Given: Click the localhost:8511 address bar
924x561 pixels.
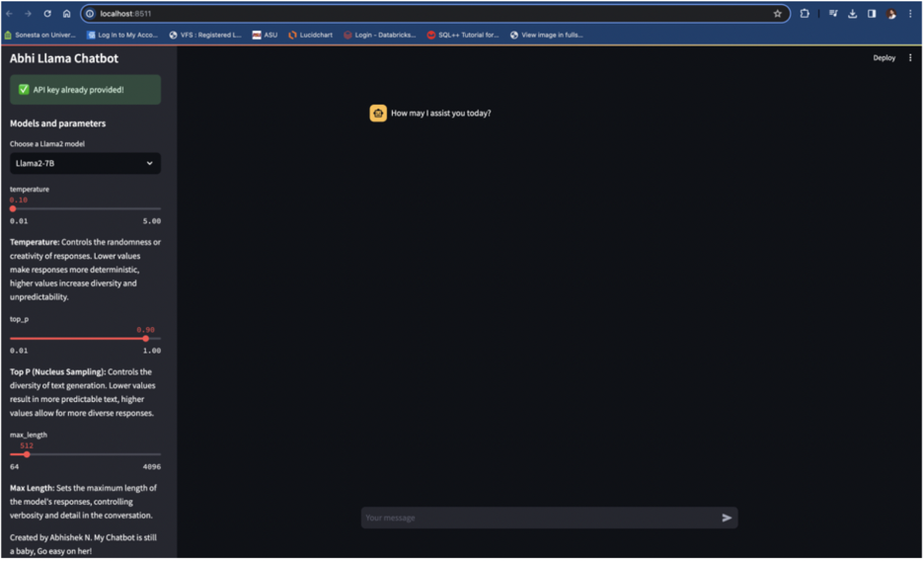Looking at the screenshot, I should tap(433, 14).
